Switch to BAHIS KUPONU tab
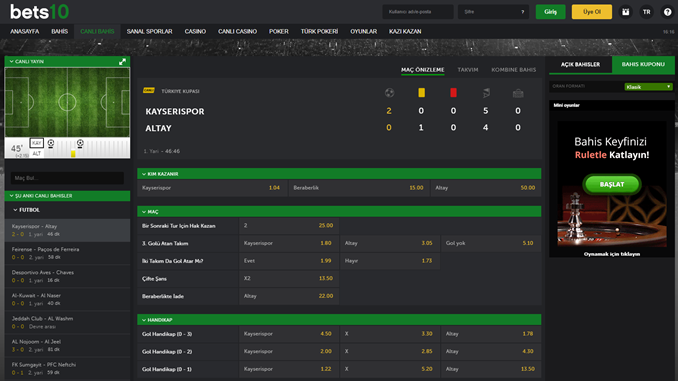 [x=643, y=64]
